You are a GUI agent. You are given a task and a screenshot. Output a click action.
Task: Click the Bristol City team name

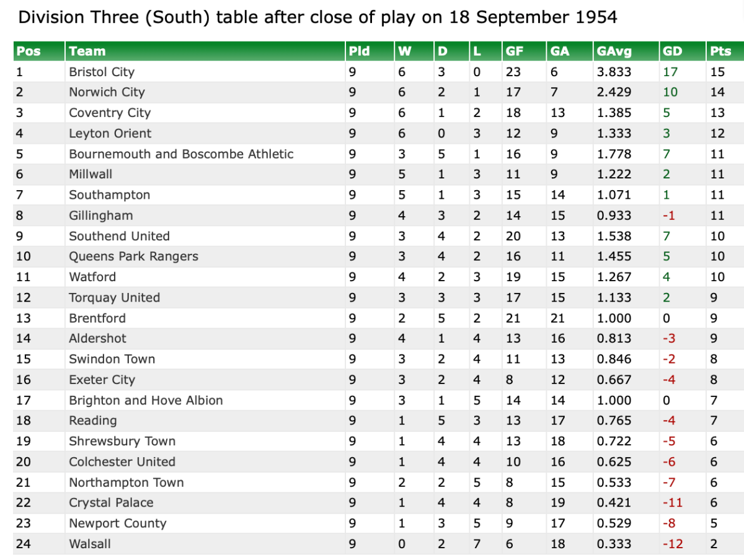click(x=102, y=72)
